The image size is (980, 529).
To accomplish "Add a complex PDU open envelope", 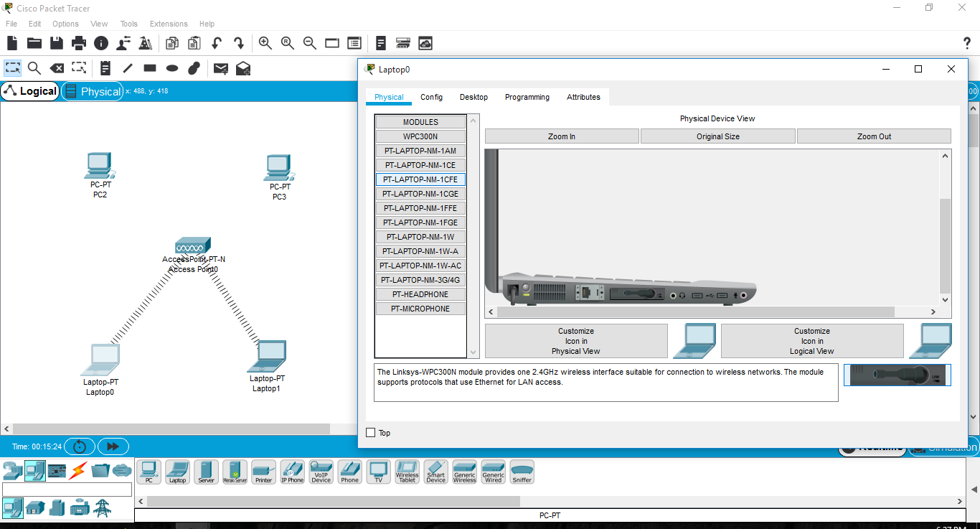I will pyautogui.click(x=243, y=68).
